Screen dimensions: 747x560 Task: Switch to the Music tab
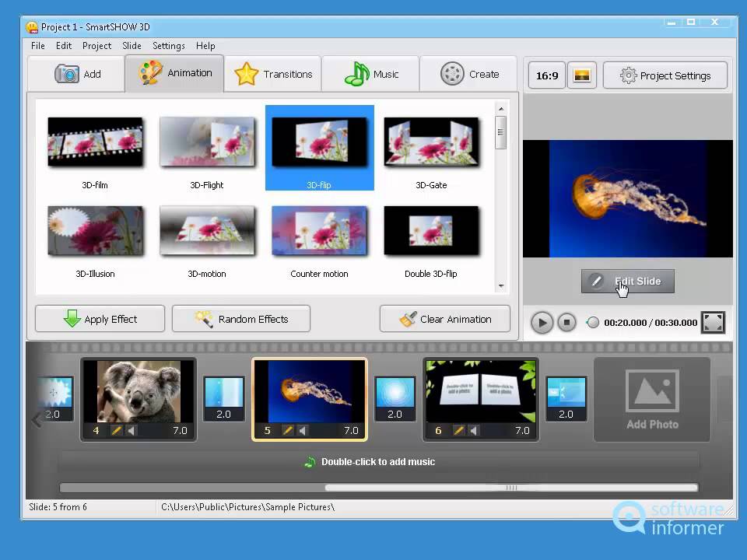[370, 74]
